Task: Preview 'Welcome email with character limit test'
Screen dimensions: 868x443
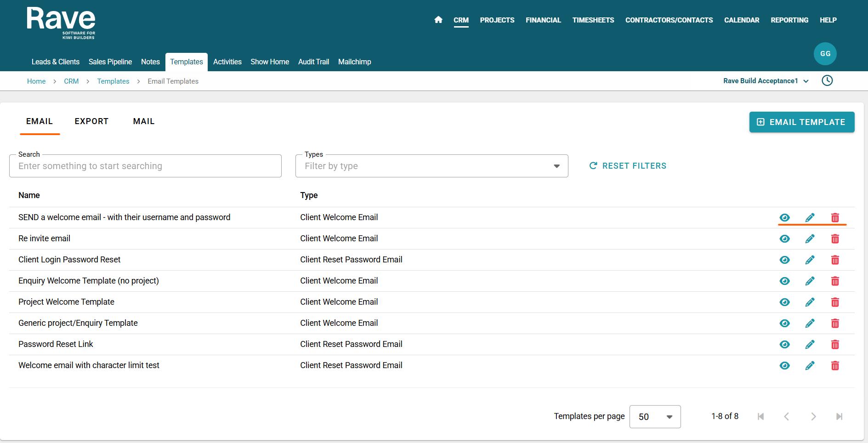Action: point(785,365)
